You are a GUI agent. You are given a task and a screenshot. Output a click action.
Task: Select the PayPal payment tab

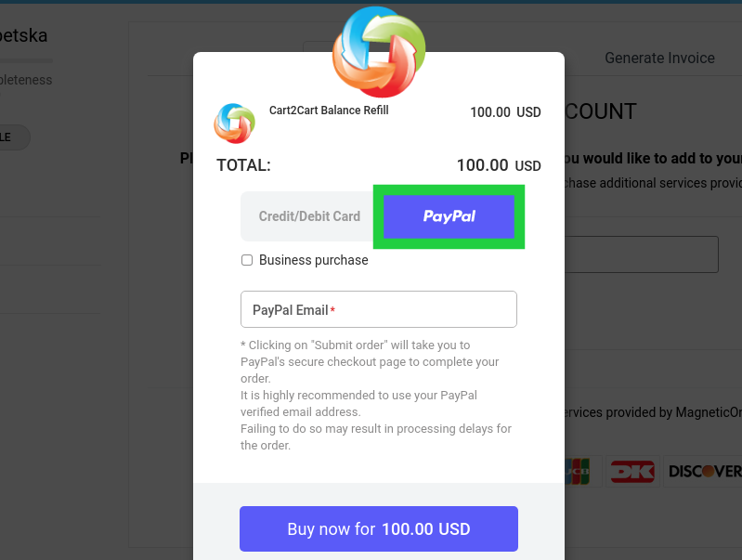(449, 216)
